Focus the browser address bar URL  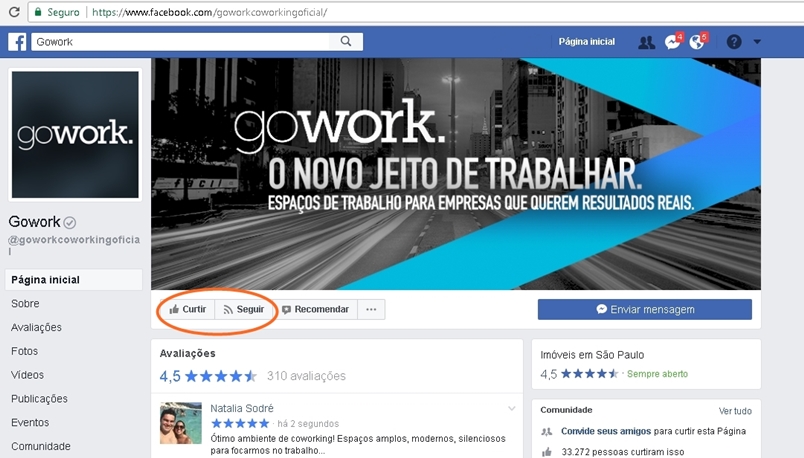click(x=209, y=12)
